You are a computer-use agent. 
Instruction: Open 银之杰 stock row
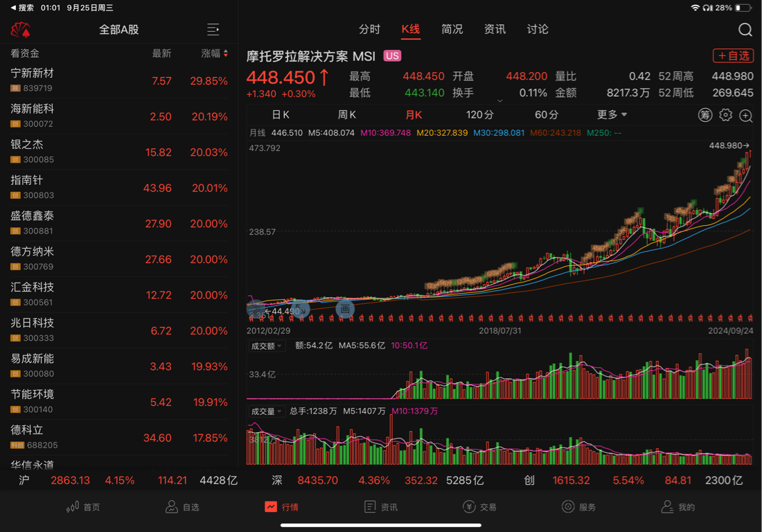pos(119,152)
